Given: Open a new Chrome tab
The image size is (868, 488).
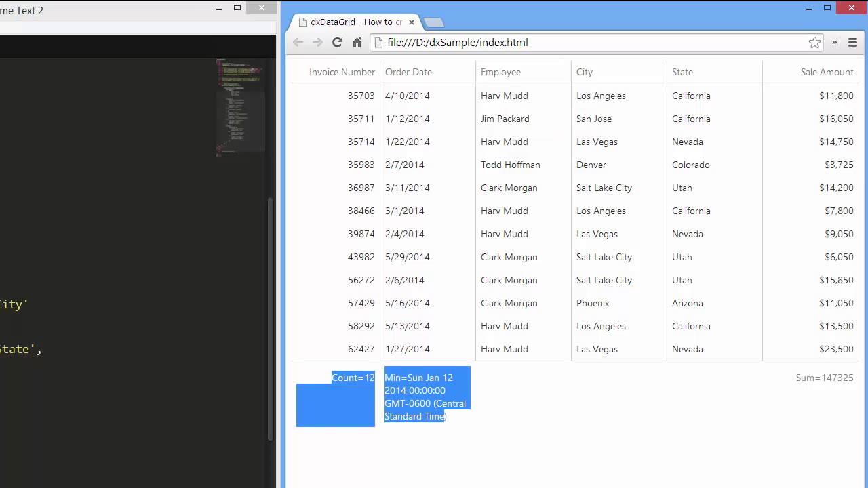Looking at the screenshot, I should [x=433, y=22].
